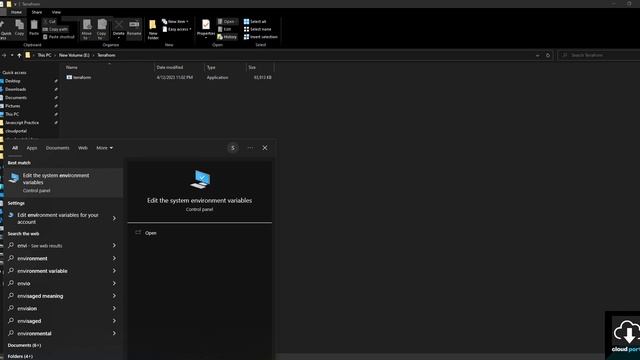Screen dimensions: 640x360
Task: Click Cut in the Clipboard group
Action: pyautogui.click(x=49, y=22)
